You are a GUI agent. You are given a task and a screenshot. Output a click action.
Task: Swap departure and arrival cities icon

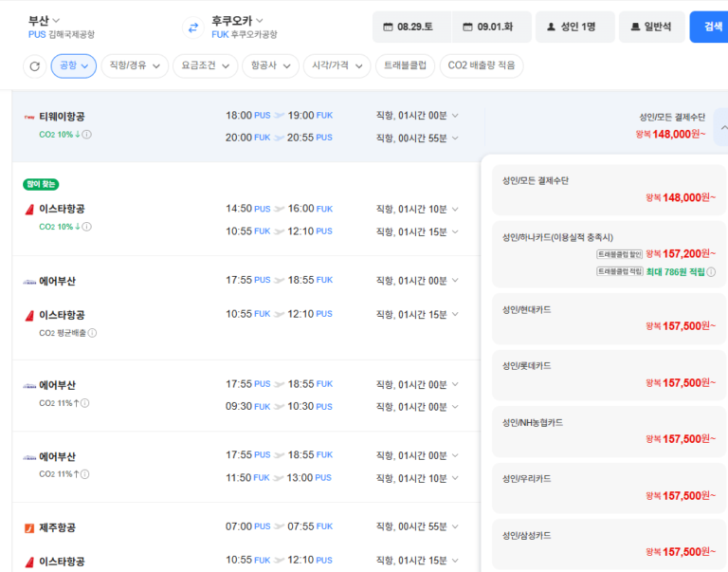tap(193, 28)
